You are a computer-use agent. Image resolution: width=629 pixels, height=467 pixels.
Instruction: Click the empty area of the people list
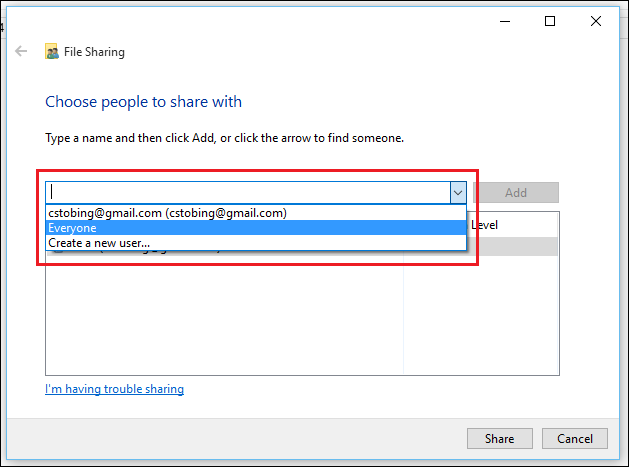tap(224, 320)
